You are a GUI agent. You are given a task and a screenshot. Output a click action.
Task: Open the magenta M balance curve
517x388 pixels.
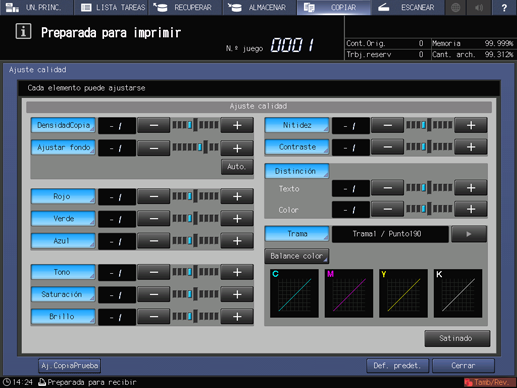(x=349, y=293)
